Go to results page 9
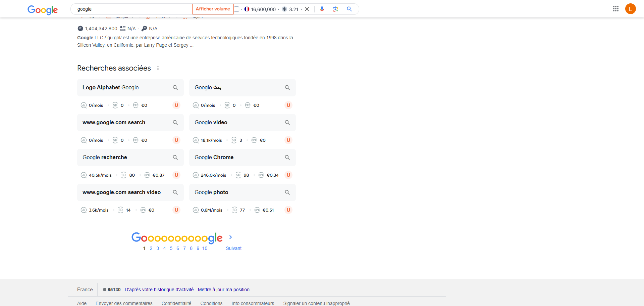Screen dimensions: 644x306 [x=198, y=248]
